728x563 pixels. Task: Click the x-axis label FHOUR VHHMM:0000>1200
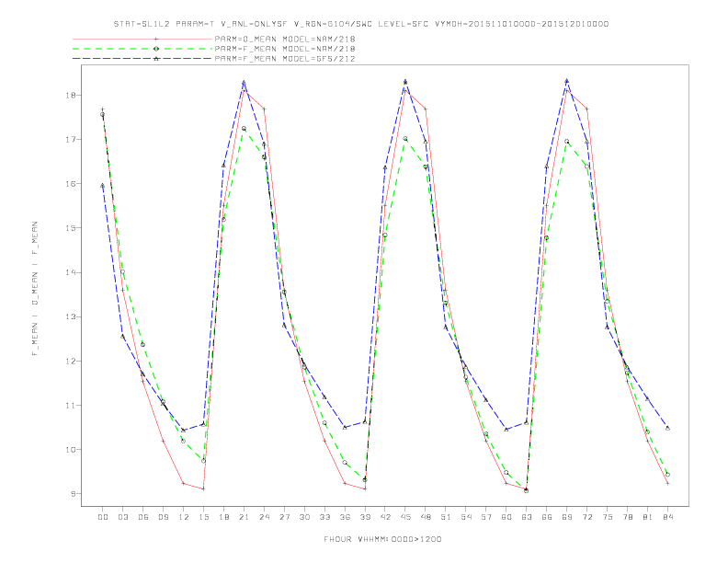coord(382,539)
